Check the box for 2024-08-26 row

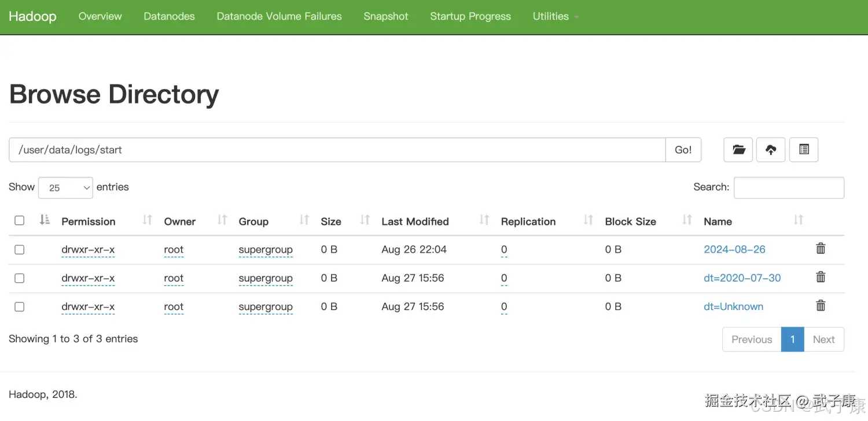(20, 250)
